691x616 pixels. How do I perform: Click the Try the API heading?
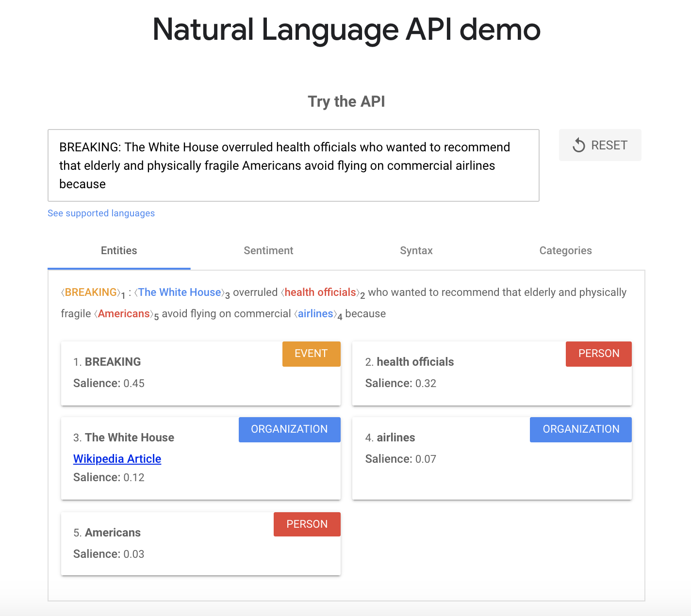click(x=346, y=101)
